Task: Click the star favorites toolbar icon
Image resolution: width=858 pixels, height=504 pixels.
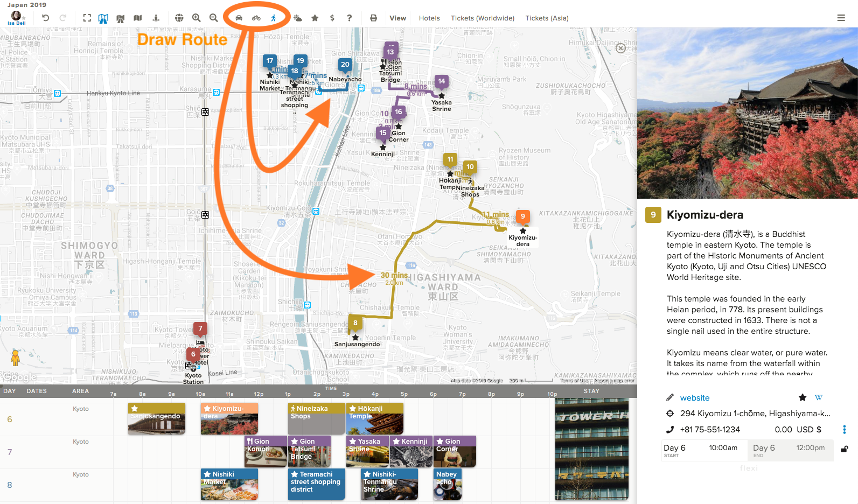Action: tap(315, 18)
